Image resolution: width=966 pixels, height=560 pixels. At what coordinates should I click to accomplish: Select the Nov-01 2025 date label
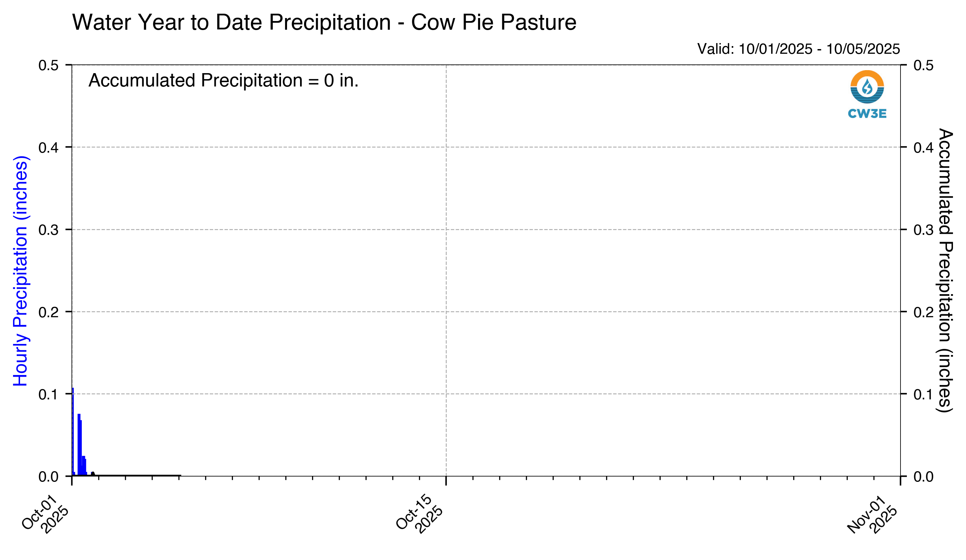click(872, 514)
